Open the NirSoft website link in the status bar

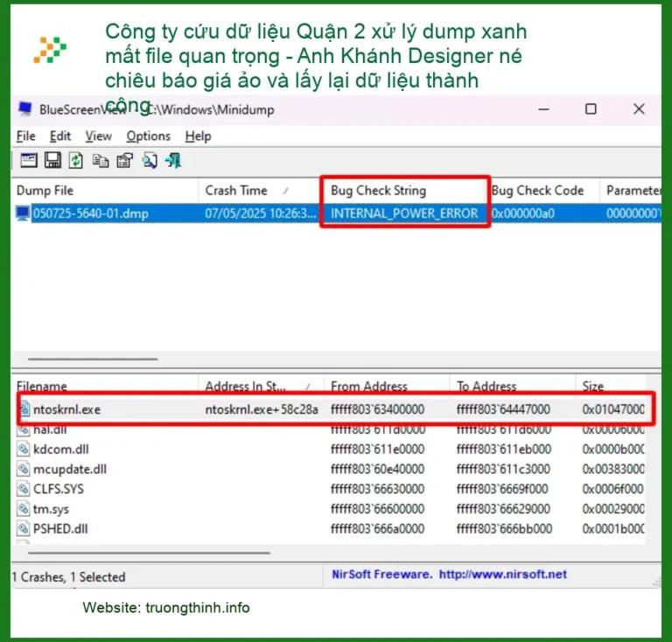pos(503,574)
